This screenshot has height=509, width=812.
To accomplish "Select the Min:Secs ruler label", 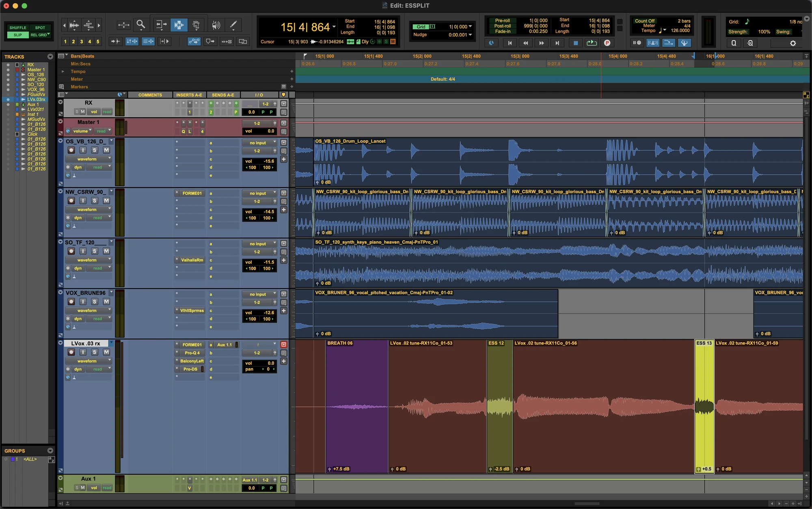I will tap(80, 64).
